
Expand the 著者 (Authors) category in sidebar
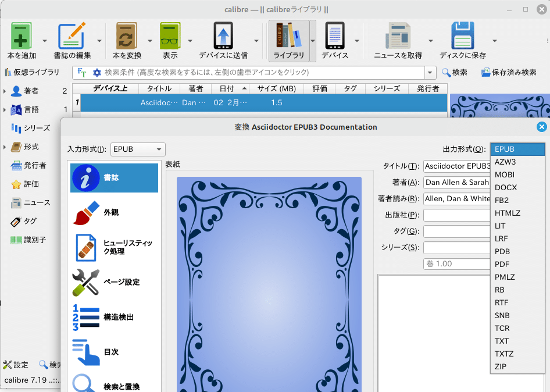point(6,91)
